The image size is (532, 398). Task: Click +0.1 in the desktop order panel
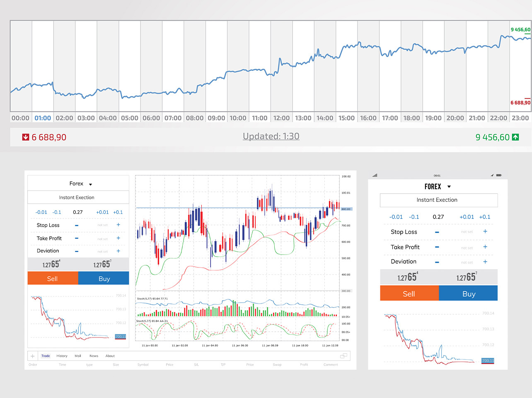[118, 212]
